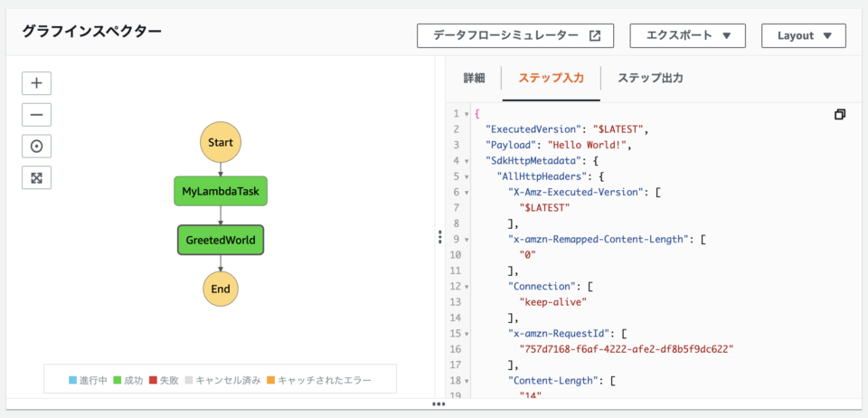The width and height of the screenshot is (868, 418).
Task: Select the Start node in graph
Action: pyautogui.click(x=221, y=142)
